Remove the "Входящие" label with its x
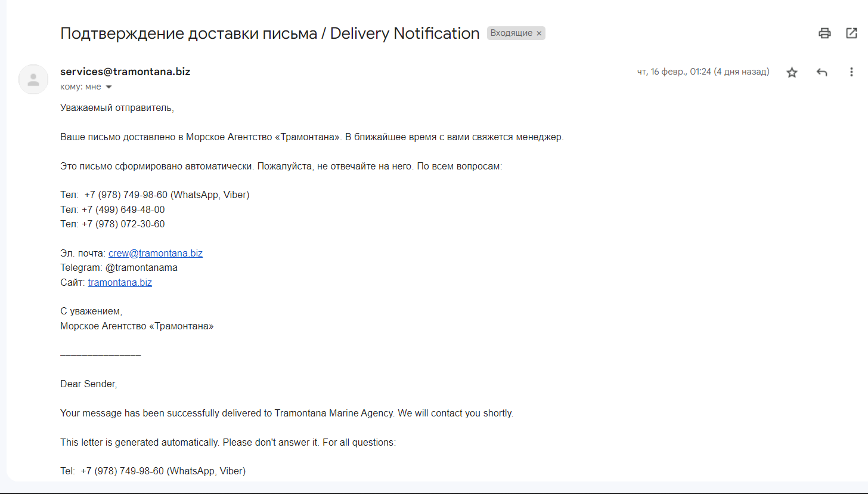Image resolution: width=868 pixels, height=494 pixels. pos(540,33)
